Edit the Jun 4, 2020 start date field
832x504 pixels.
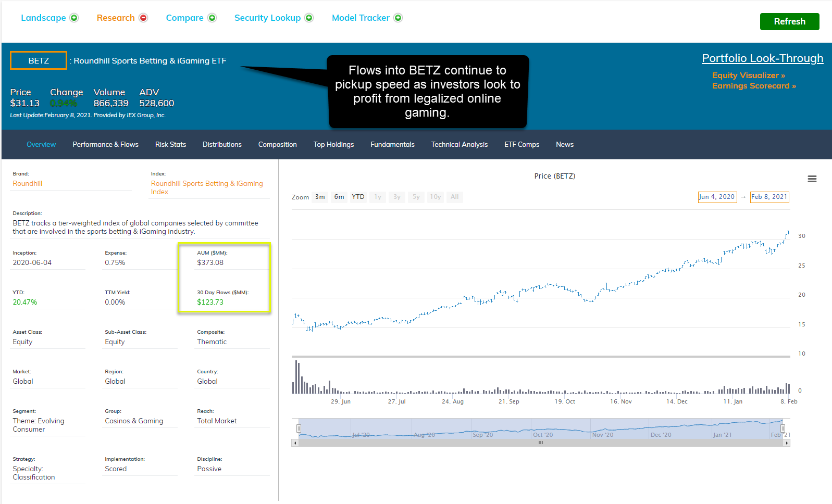pyautogui.click(x=717, y=197)
